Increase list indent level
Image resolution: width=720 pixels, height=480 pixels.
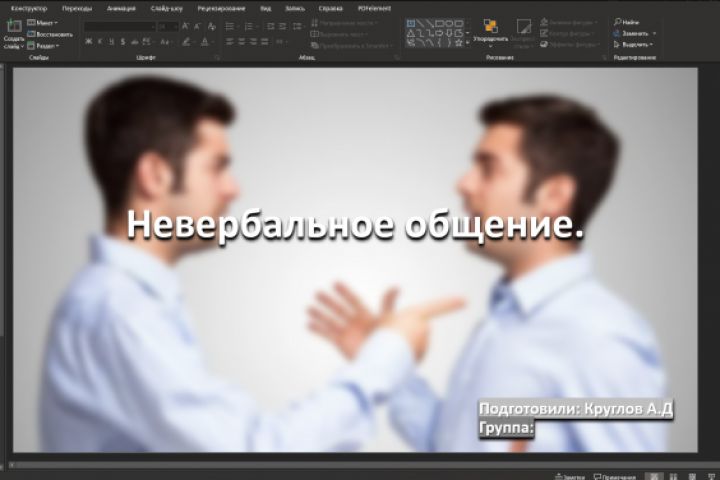pos(283,27)
